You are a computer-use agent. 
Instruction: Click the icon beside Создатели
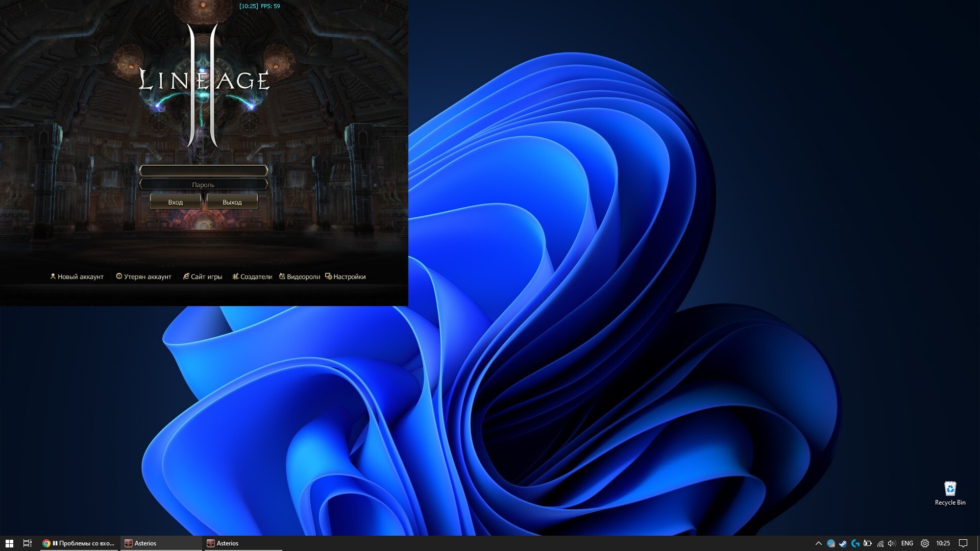click(x=235, y=276)
